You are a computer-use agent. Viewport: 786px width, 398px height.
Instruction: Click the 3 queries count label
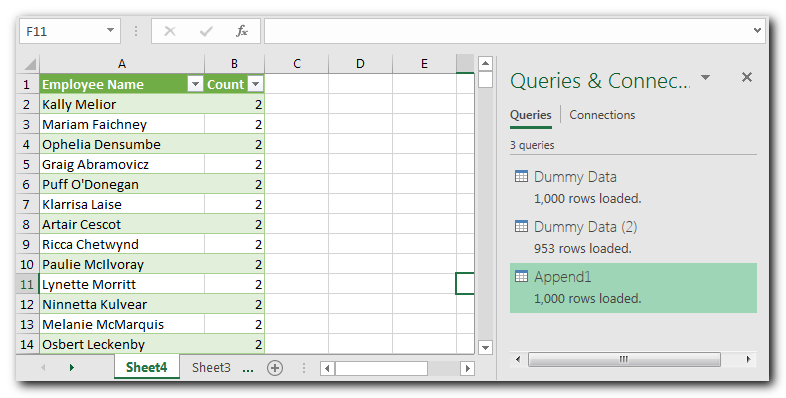coord(532,145)
